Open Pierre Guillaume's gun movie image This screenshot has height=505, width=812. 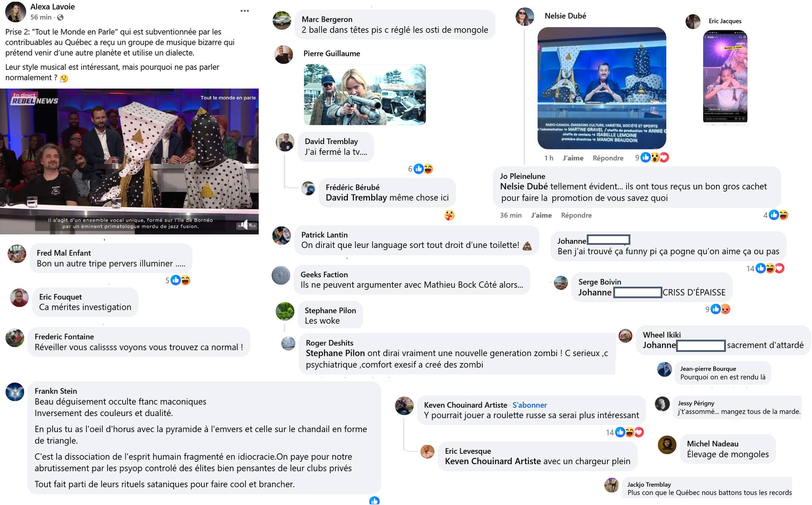[365, 94]
